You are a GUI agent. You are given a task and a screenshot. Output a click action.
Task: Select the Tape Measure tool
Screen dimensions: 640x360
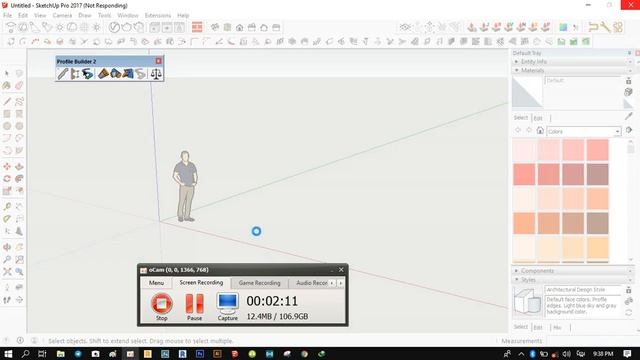pos(7,207)
